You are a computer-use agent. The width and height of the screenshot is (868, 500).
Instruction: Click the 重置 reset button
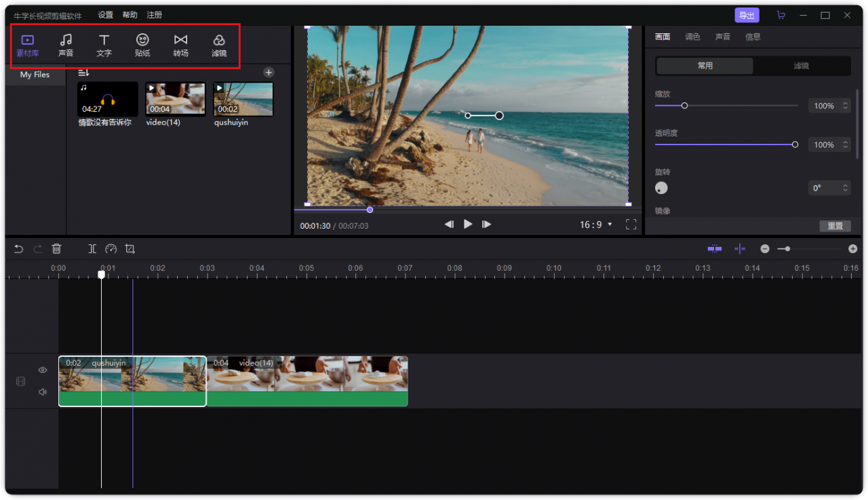tap(835, 226)
